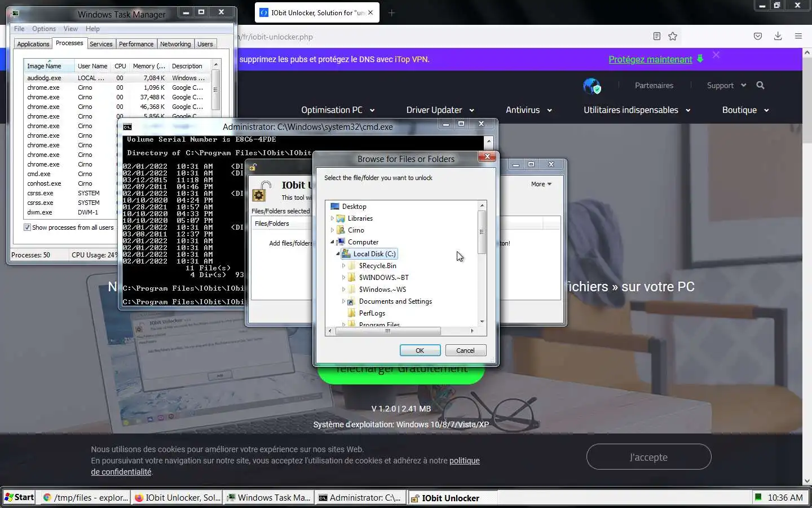Select dwm.exe process row
This screenshot has width=812, height=508.
pos(70,212)
